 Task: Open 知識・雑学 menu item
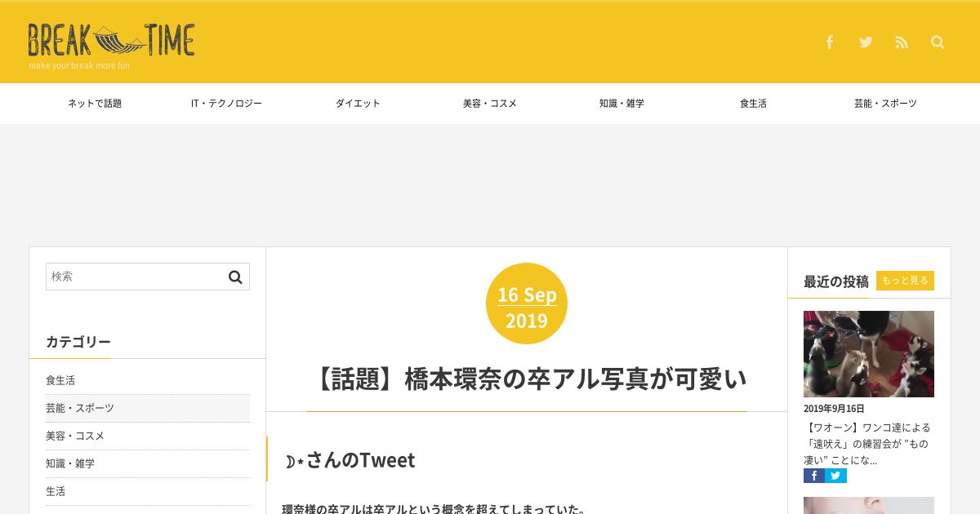coord(621,104)
